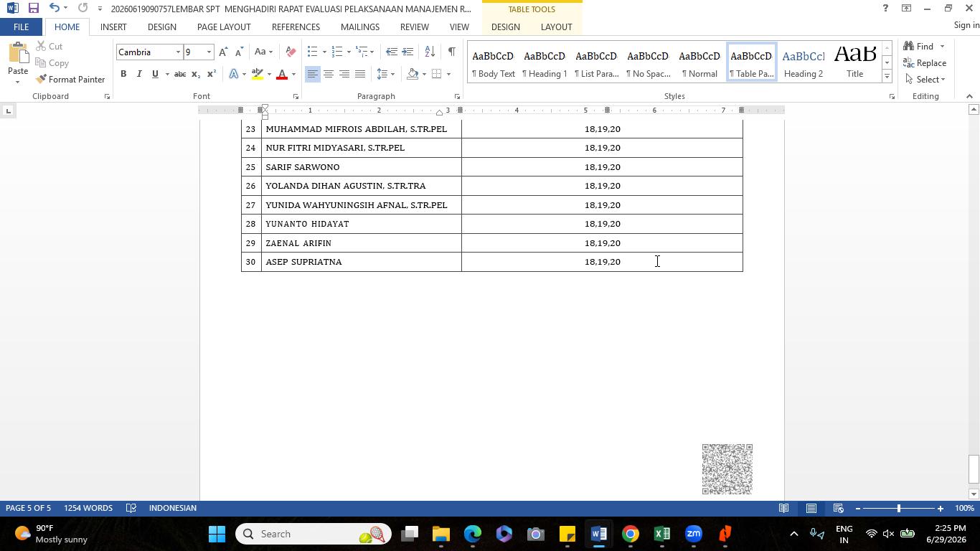Click the Windows taskbar Search box
The image size is (980, 551).
point(313,534)
